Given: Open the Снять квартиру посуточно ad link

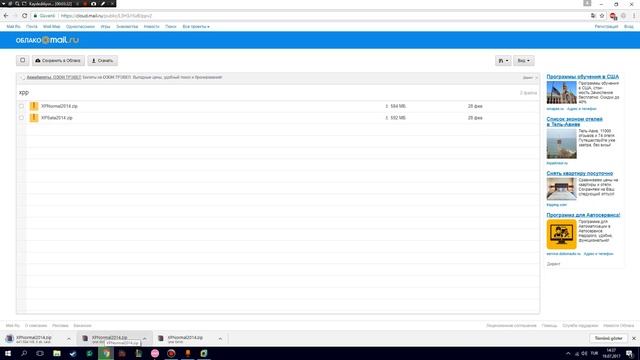Looking at the screenshot, I should (x=580, y=173).
